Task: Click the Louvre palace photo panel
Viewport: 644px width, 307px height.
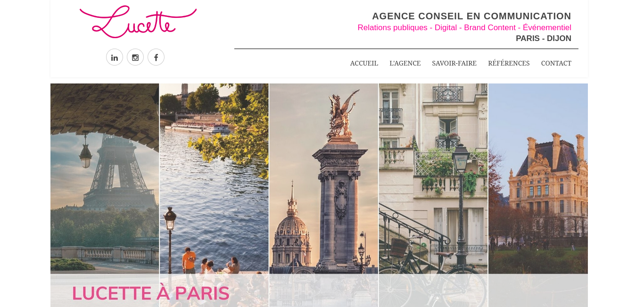Action: [538, 178]
